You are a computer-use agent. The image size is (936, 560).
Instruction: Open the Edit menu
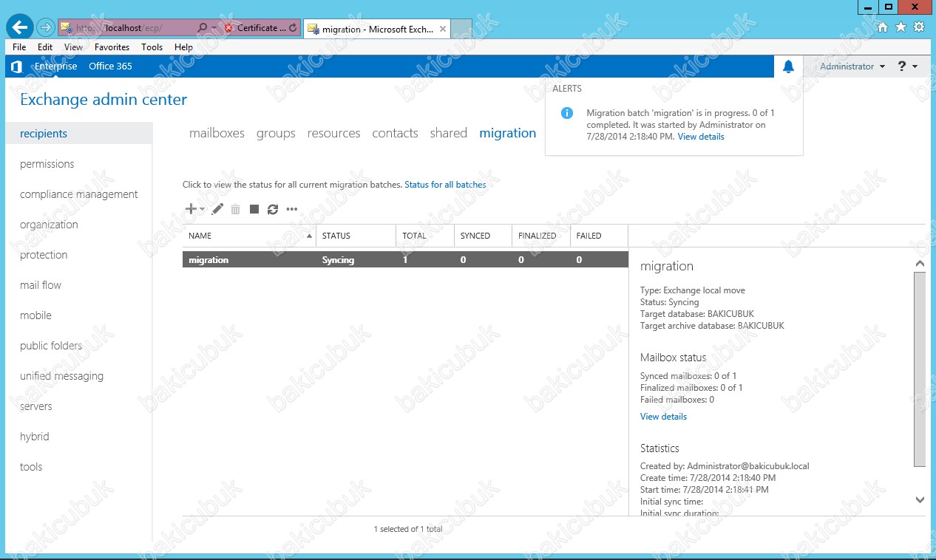tap(45, 47)
